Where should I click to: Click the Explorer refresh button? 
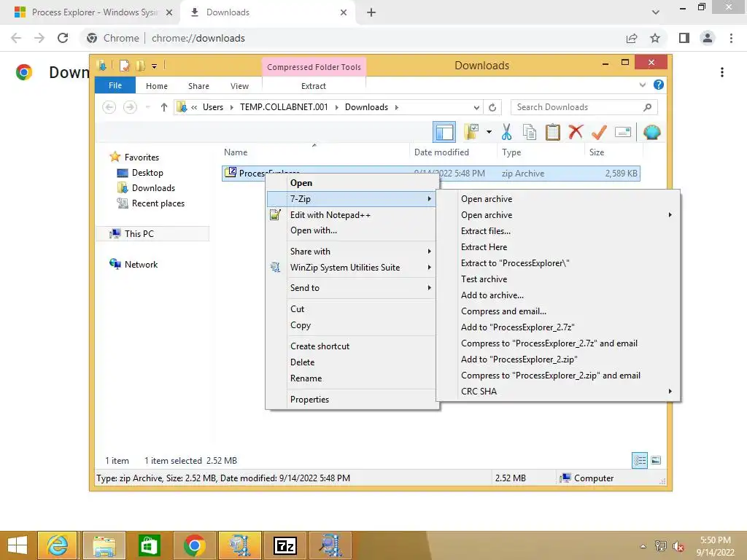[x=492, y=107]
